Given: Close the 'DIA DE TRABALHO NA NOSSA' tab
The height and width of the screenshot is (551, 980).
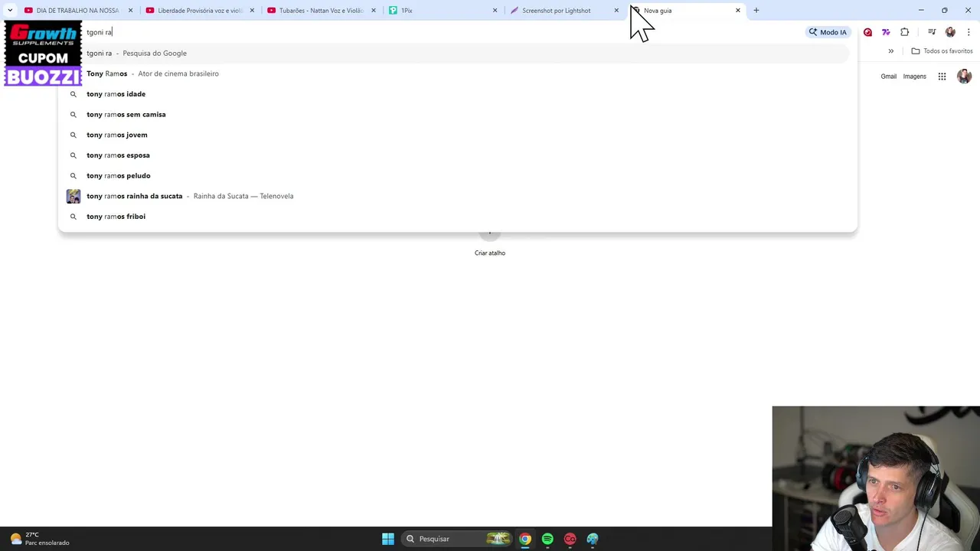Looking at the screenshot, I should tap(130, 11).
